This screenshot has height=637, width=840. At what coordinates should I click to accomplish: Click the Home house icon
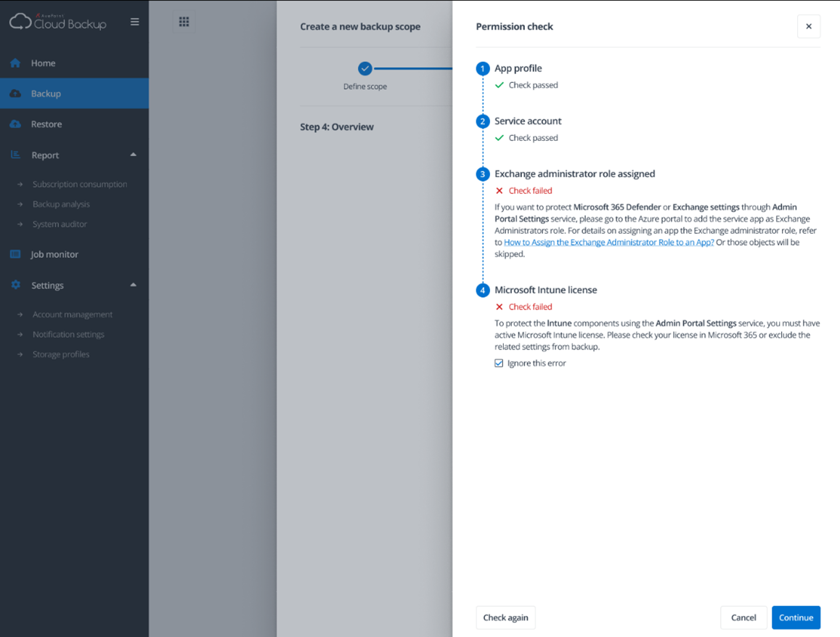click(x=15, y=63)
